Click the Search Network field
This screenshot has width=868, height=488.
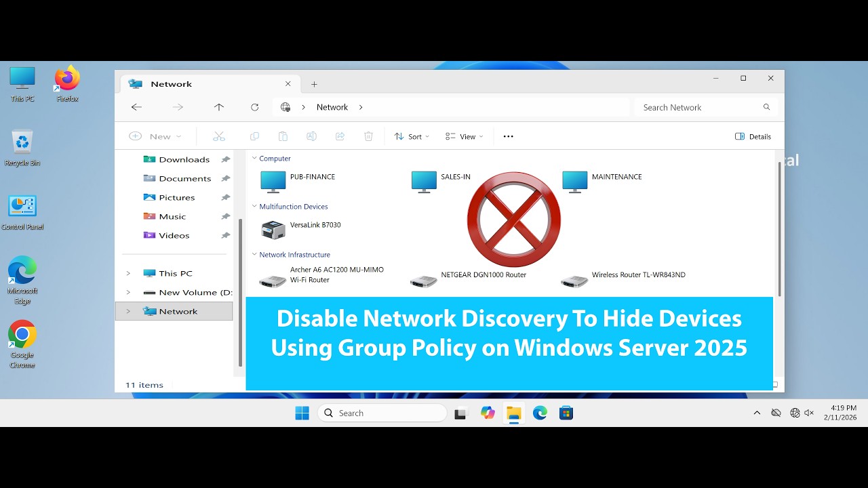coord(706,107)
